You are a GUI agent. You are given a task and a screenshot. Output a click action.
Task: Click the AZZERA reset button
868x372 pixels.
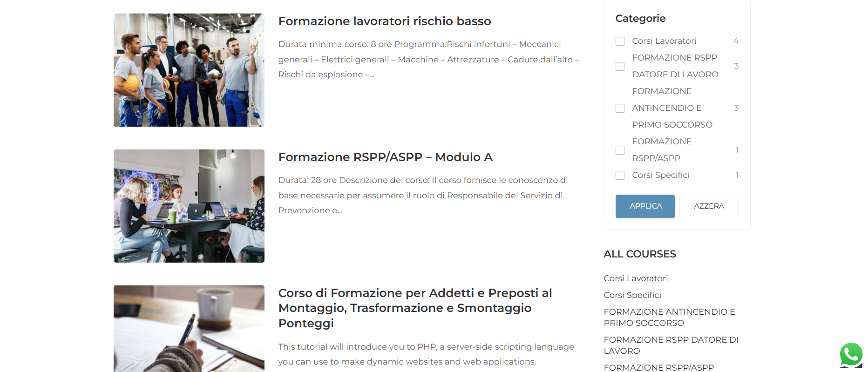(708, 206)
